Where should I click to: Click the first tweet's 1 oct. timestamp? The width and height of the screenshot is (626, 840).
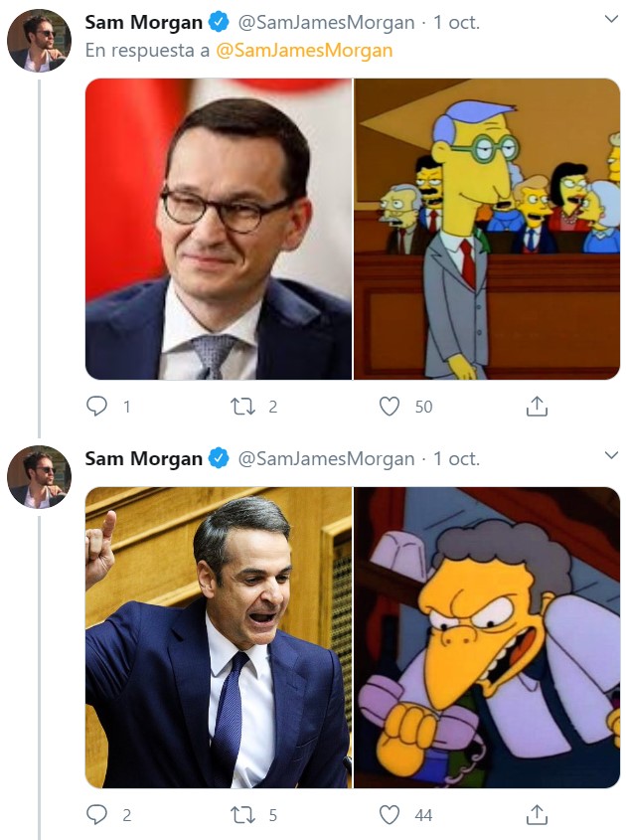457,22
